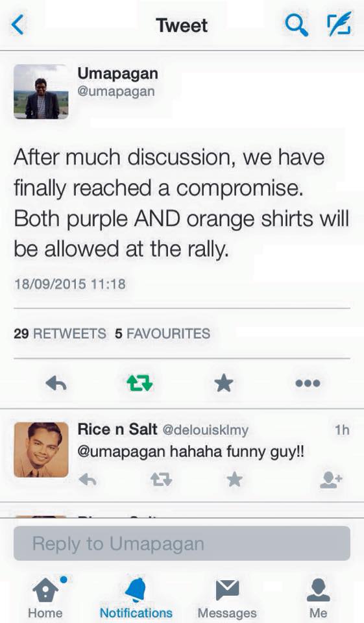This screenshot has height=623, width=364.
Task: Open search with magnifier icon
Action: tap(297, 25)
